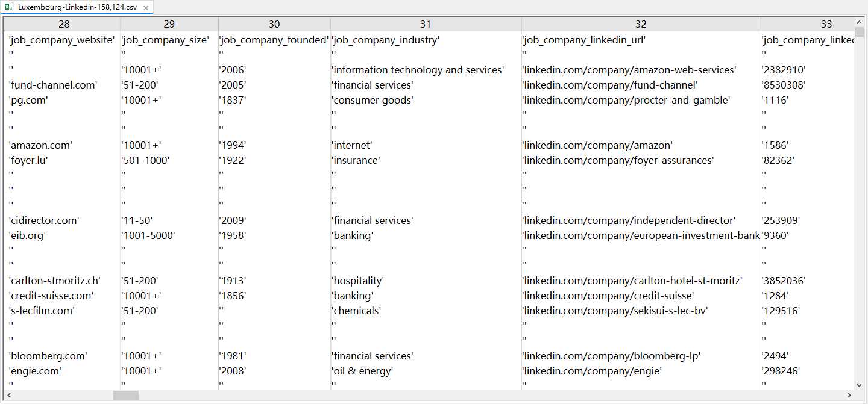Select the 'job_company_industry' cell

point(426,40)
